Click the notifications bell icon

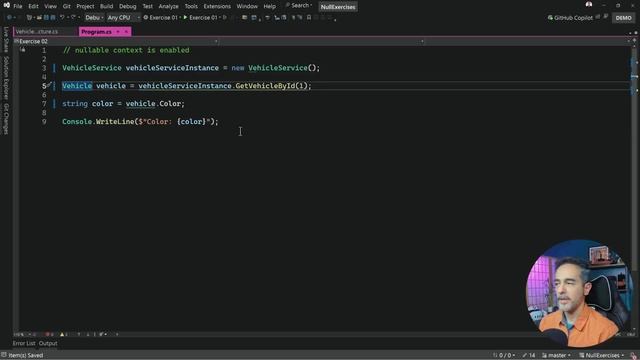[x=633, y=356]
